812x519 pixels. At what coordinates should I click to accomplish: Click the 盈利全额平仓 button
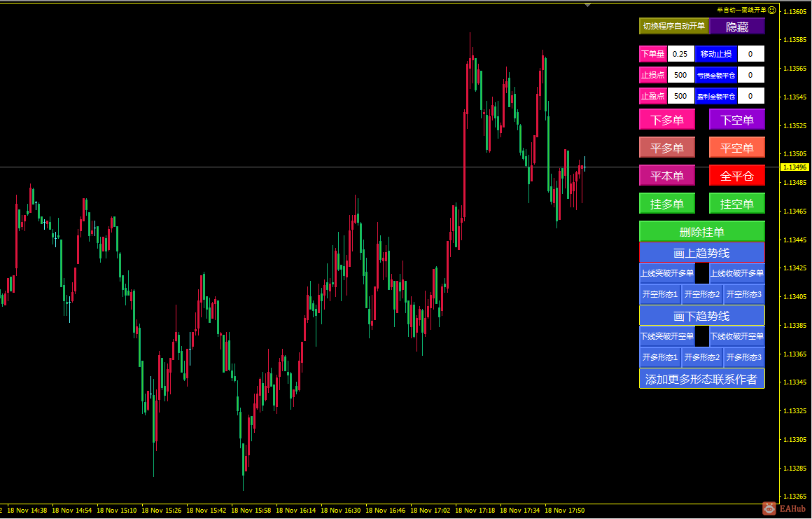click(715, 96)
